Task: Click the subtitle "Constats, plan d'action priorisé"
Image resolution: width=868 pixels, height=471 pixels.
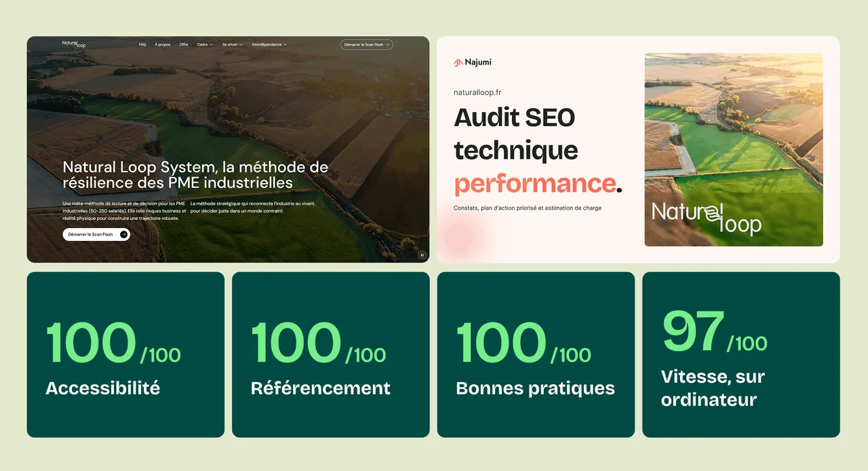Action: [528, 208]
